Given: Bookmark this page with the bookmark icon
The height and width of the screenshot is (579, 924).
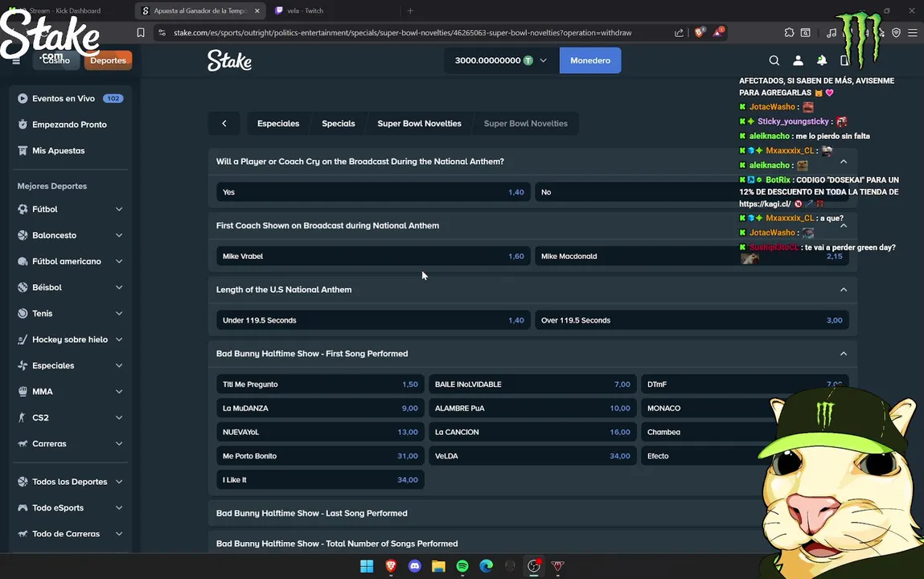Looking at the screenshot, I should pos(140,33).
